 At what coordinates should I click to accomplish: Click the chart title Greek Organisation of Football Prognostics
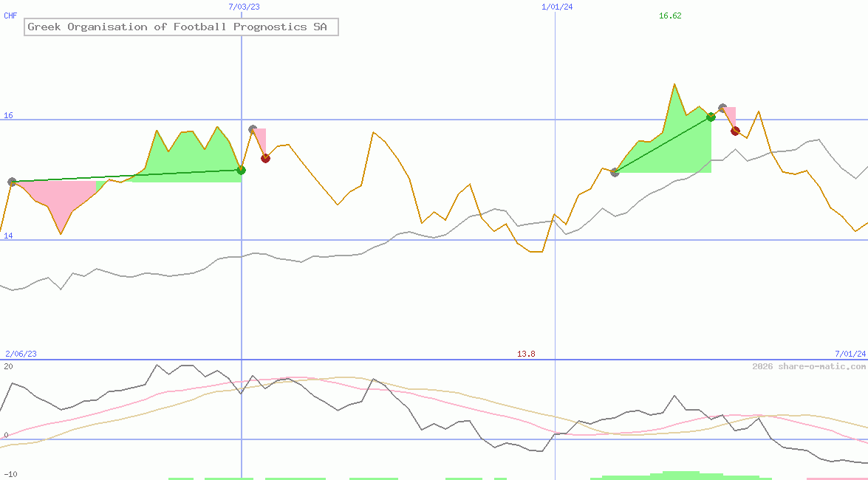(x=181, y=27)
